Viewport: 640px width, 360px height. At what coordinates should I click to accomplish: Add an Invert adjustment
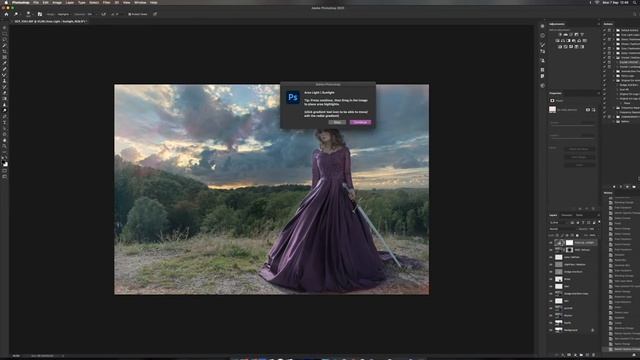560,47
